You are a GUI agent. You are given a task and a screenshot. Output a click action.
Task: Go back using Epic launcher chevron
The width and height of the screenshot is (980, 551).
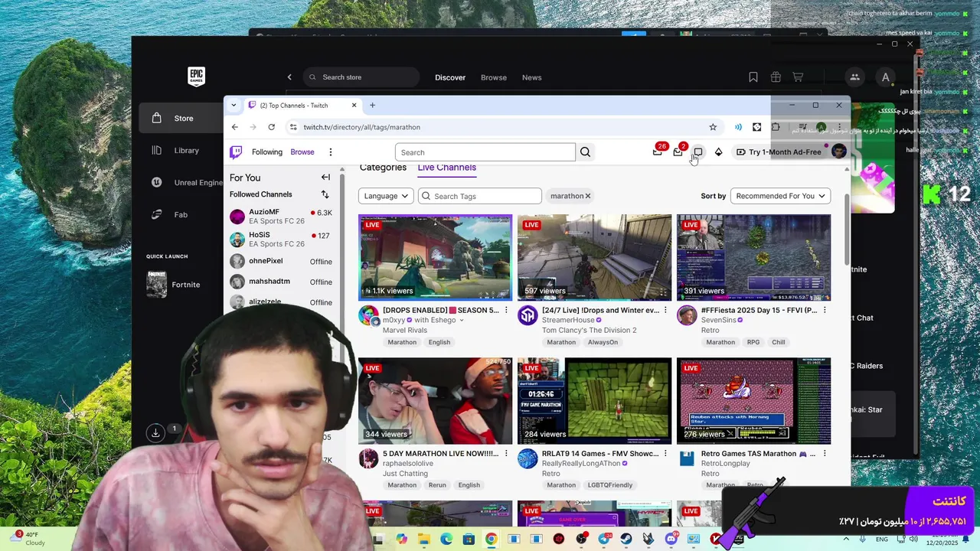click(289, 77)
